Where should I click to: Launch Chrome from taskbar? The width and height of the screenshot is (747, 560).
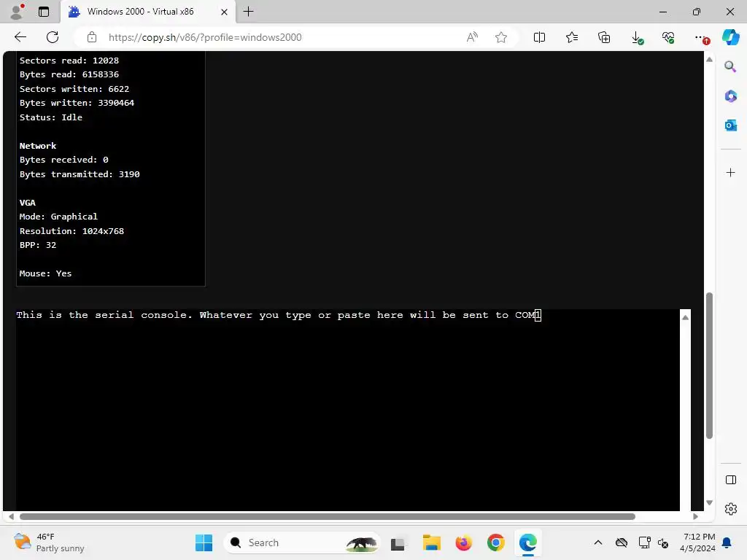(x=496, y=542)
